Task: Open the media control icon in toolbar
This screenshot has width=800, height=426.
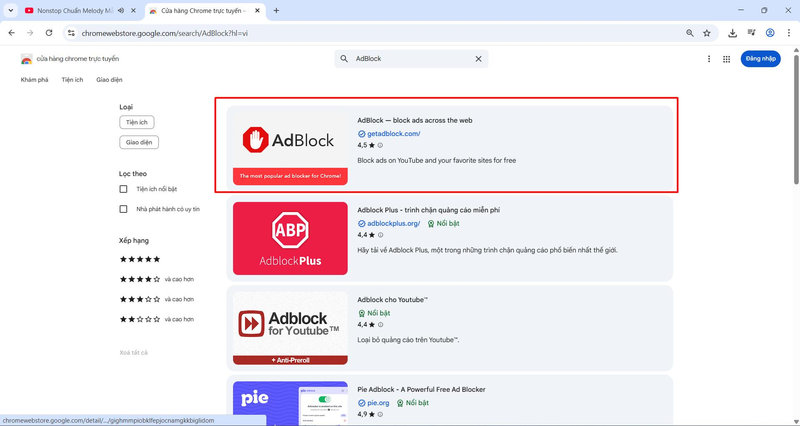Action: 751,33
